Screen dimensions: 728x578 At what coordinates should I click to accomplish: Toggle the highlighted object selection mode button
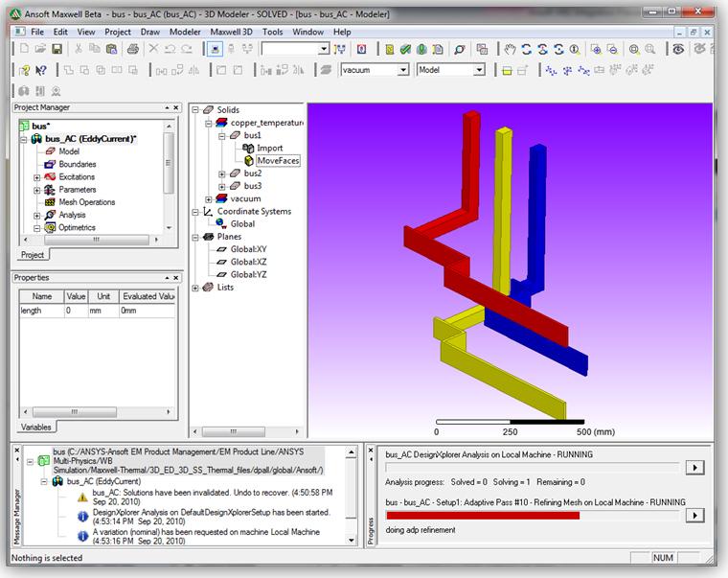point(215,49)
